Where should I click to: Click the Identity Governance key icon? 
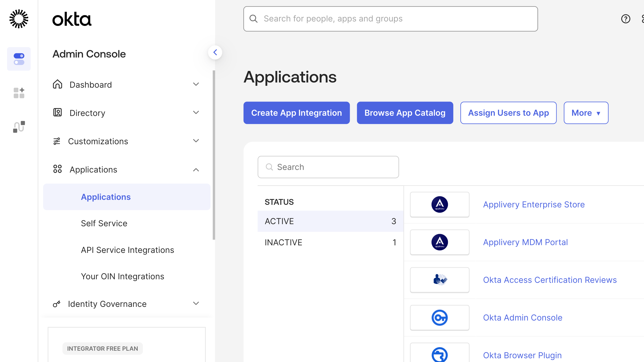click(x=57, y=304)
